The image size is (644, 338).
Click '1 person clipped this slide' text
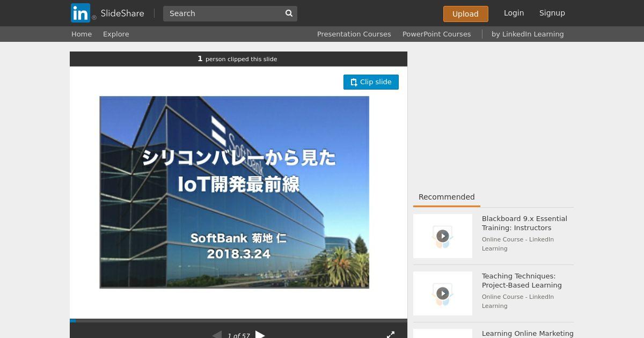pos(237,59)
